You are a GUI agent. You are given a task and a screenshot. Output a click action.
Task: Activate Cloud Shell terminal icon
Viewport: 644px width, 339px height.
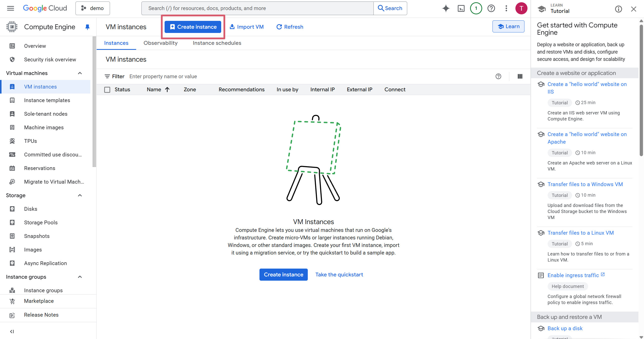click(x=461, y=8)
